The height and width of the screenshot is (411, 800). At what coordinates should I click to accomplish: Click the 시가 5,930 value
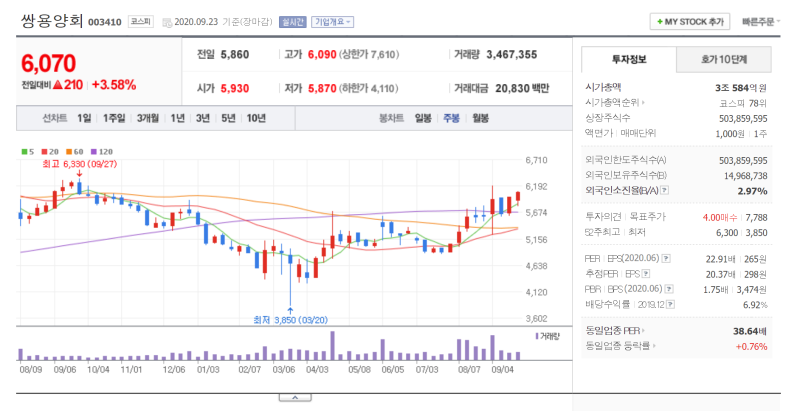coord(235,89)
